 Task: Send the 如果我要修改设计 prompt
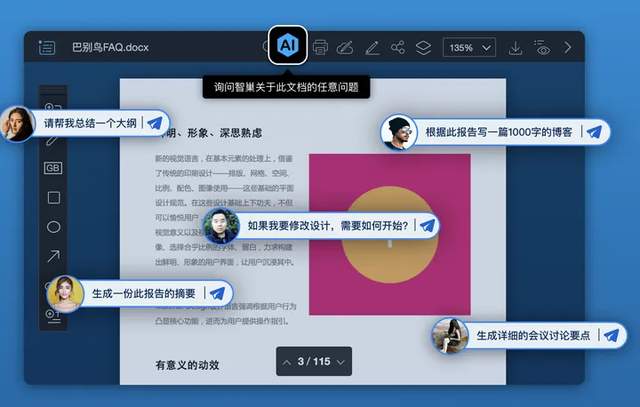click(x=427, y=225)
